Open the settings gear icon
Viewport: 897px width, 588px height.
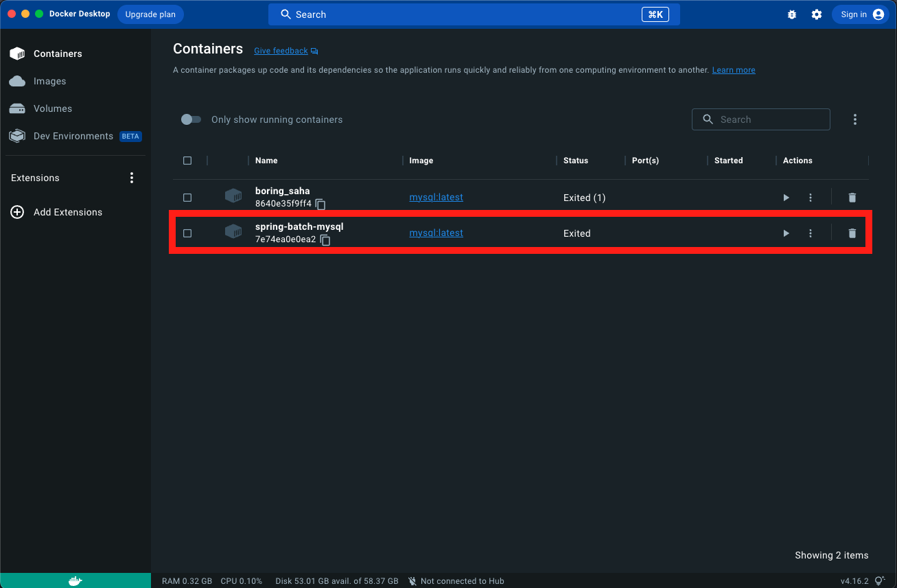click(x=817, y=14)
